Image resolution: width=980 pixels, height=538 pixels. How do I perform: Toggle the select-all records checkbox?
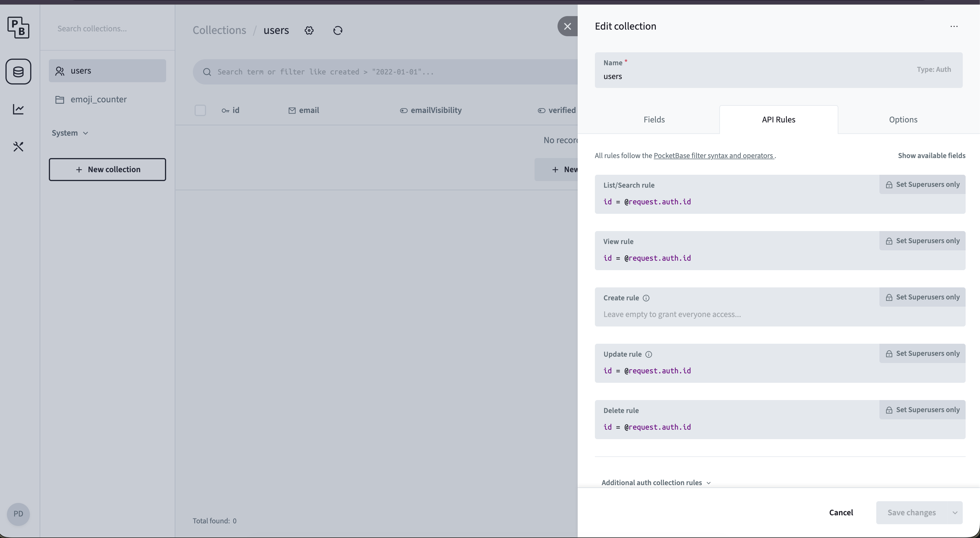pyautogui.click(x=201, y=110)
